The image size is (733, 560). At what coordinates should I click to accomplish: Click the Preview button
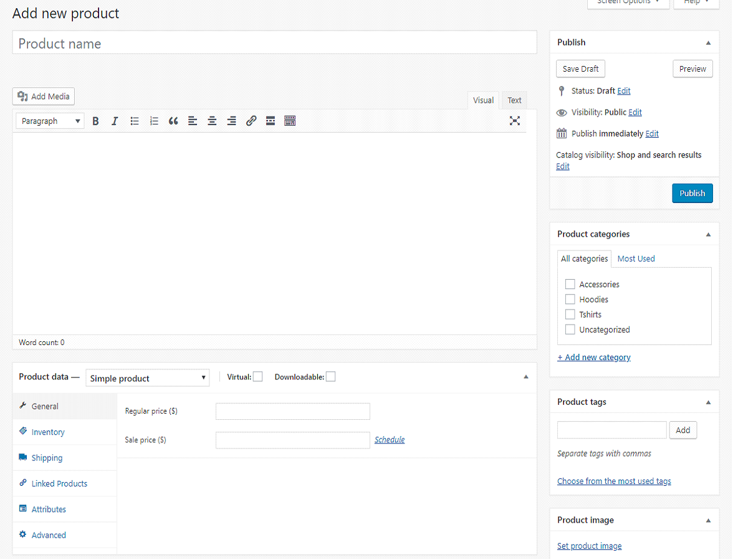point(692,69)
